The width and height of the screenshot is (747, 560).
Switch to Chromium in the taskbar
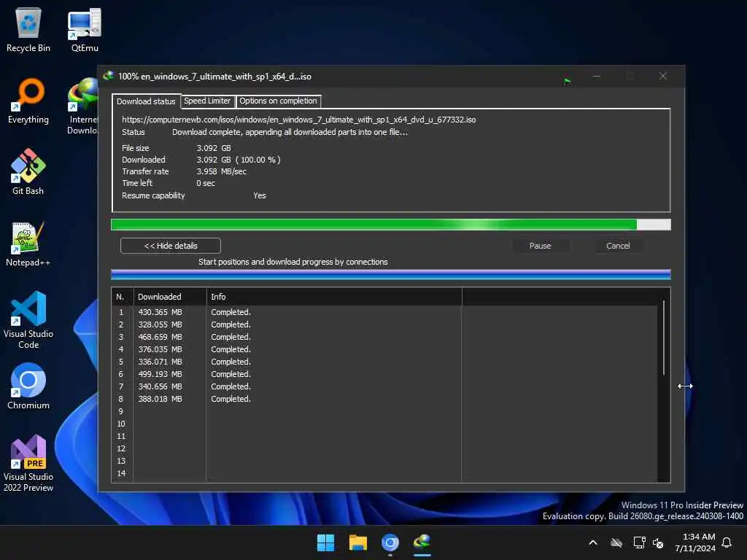tap(390, 542)
